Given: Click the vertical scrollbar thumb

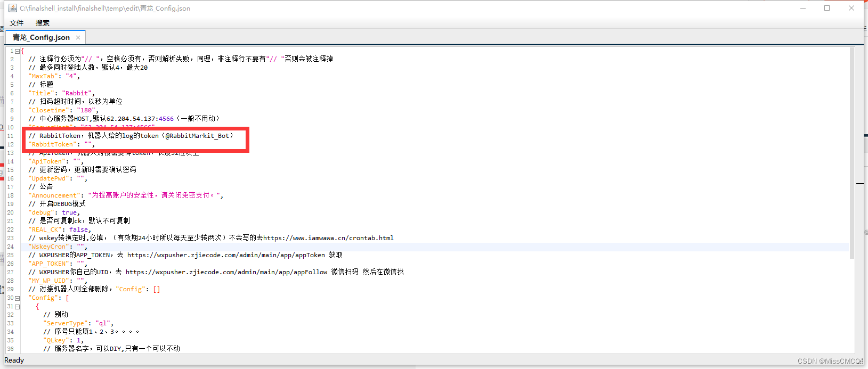Looking at the screenshot, I should pos(852,153).
